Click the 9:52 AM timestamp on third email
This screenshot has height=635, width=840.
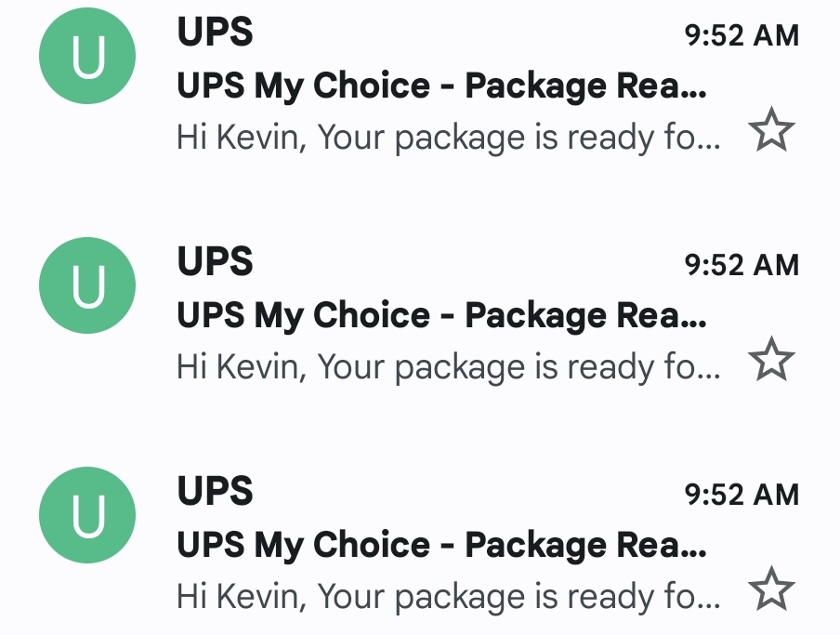tap(742, 494)
